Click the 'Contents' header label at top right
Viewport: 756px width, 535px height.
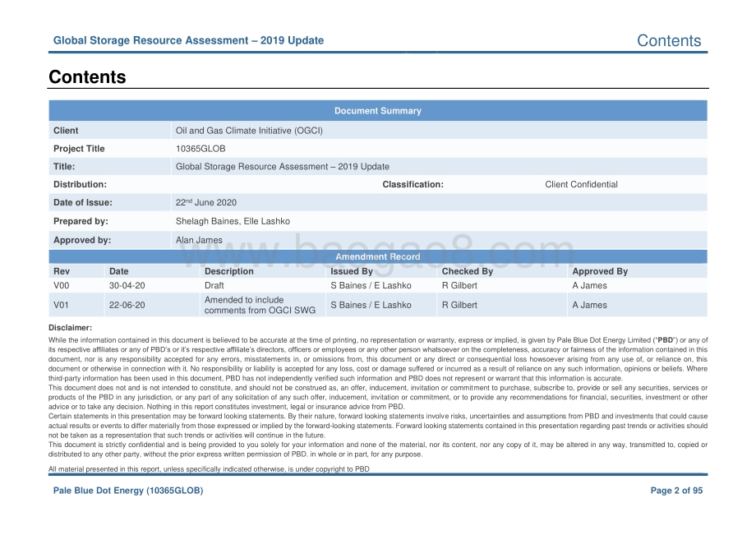669,40
